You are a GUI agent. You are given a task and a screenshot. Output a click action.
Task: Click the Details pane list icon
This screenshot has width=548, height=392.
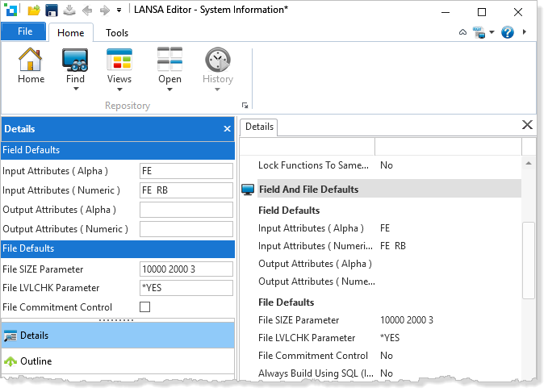point(10,336)
